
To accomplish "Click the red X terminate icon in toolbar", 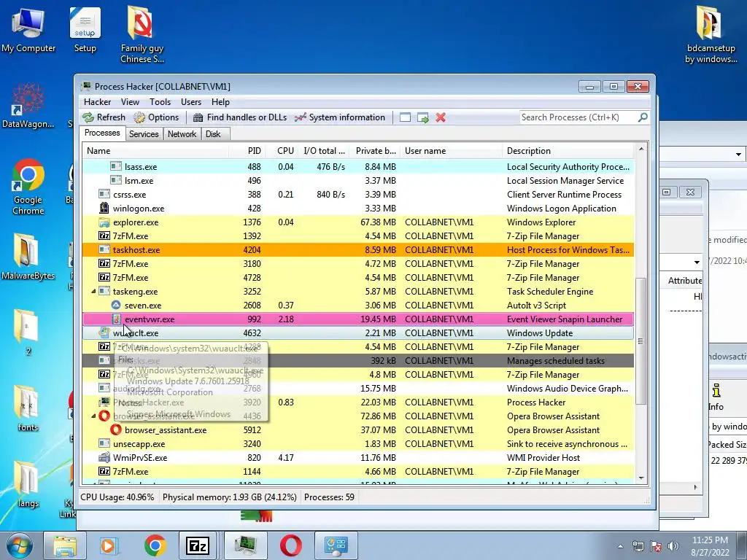I will [x=441, y=117].
